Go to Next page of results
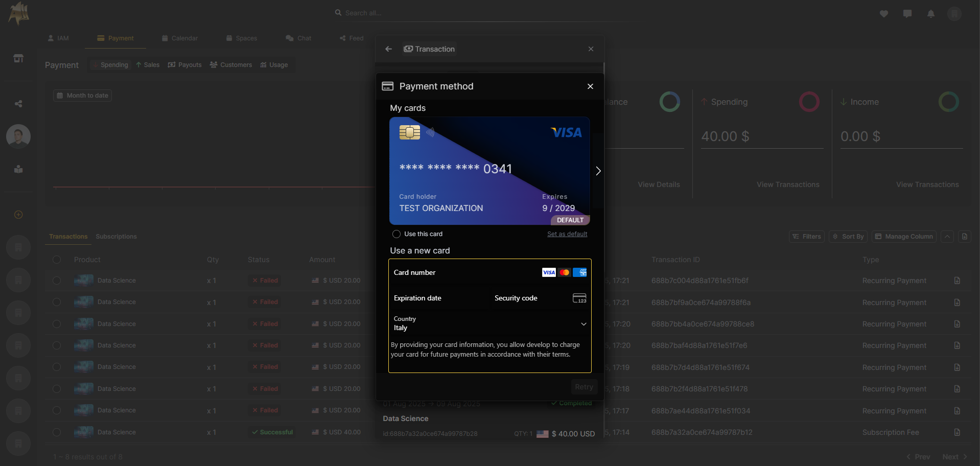The height and width of the screenshot is (466, 980). 954,457
